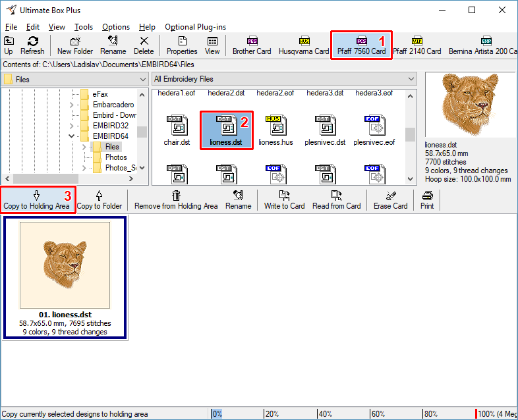Click the 40% mark on capacity bar
Viewport: 518px width, 420px height.
coord(324,414)
